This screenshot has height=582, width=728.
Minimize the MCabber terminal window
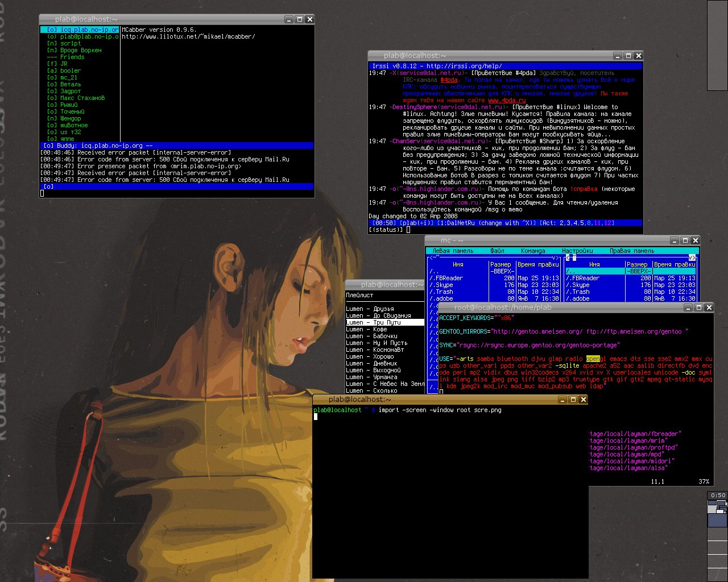[289, 19]
